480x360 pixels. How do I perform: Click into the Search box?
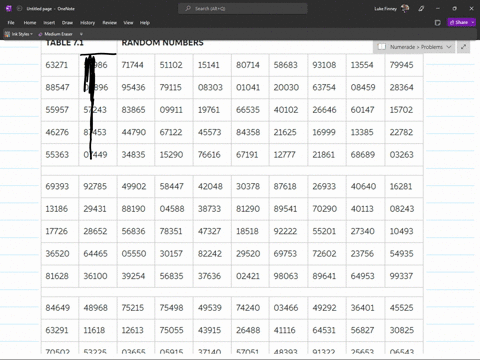tap(243, 9)
